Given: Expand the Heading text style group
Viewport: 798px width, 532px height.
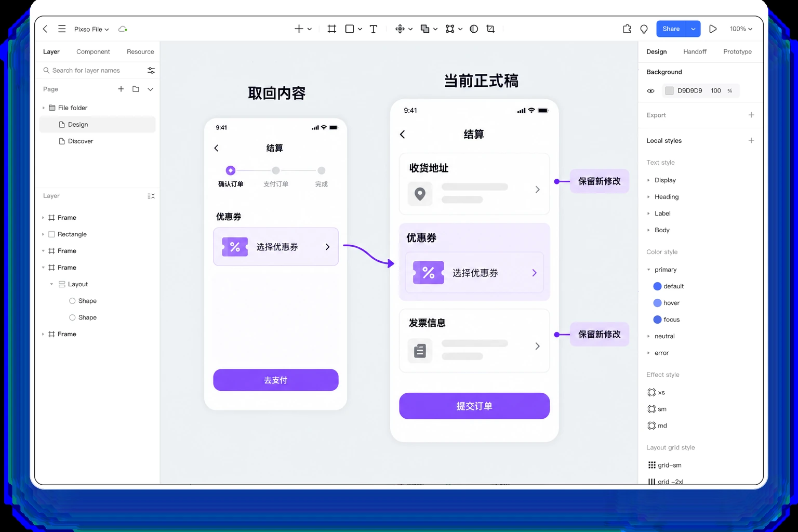Looking at the screenshot, I should tap(648, 197).
